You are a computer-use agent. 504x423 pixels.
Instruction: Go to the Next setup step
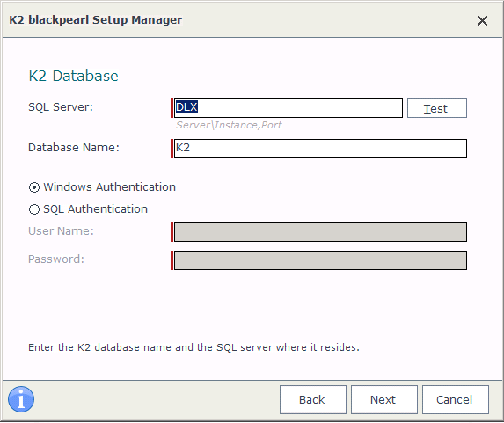click(384, 399)
